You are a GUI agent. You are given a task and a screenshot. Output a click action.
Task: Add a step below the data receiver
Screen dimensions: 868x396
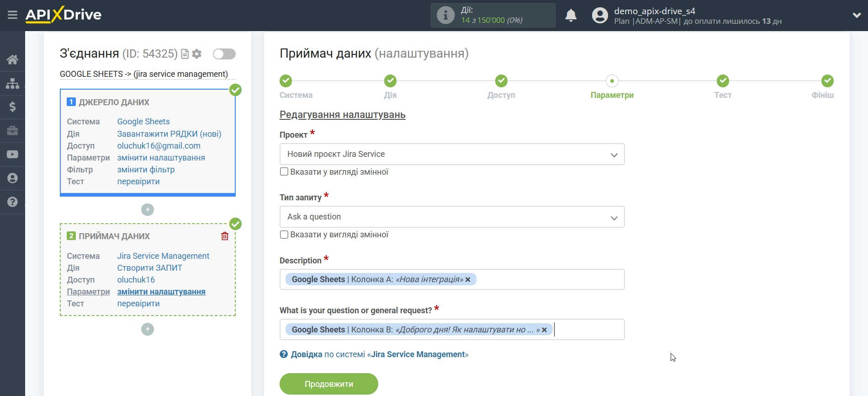click(x=147, y=329)
